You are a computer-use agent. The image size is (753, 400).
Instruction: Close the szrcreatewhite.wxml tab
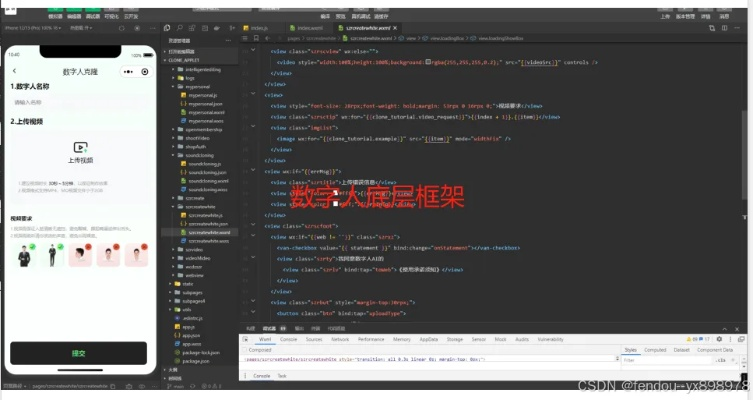coord(395,28)
